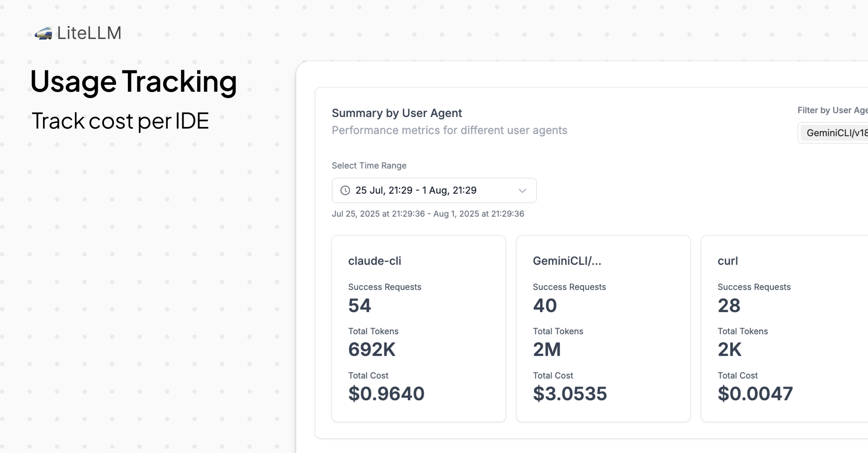
Task: Expand the time range chevron arrow
Action: point(522,191)
